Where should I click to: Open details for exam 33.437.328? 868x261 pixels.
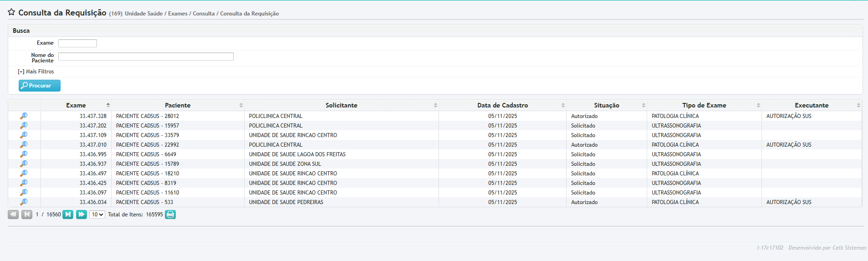tap(24, 116)
